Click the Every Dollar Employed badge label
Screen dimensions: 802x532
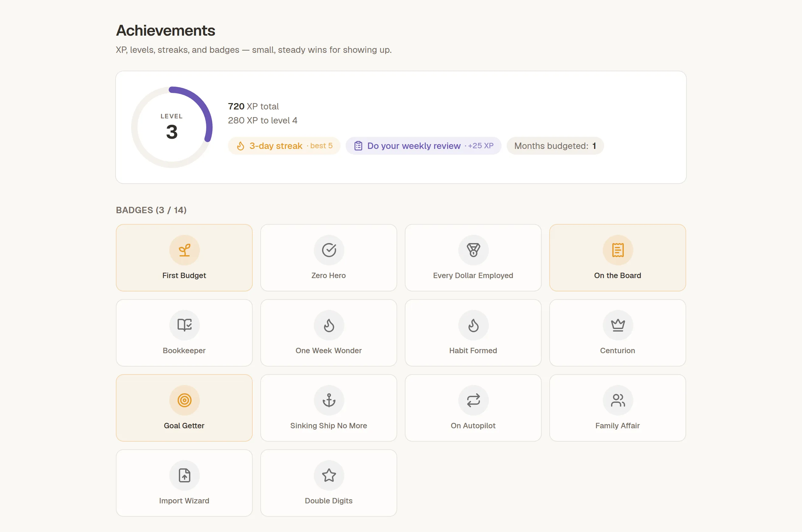pyautogui.click(x=473, y=276)
